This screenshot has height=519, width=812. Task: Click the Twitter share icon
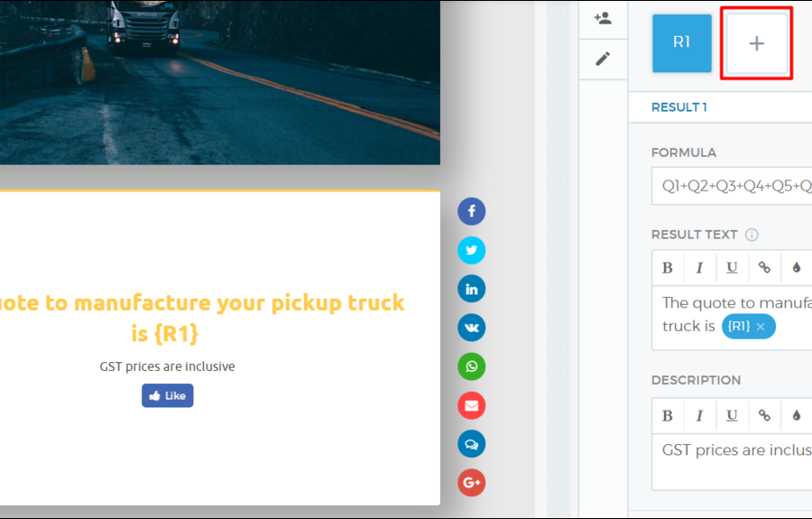(x=471, y=250)
